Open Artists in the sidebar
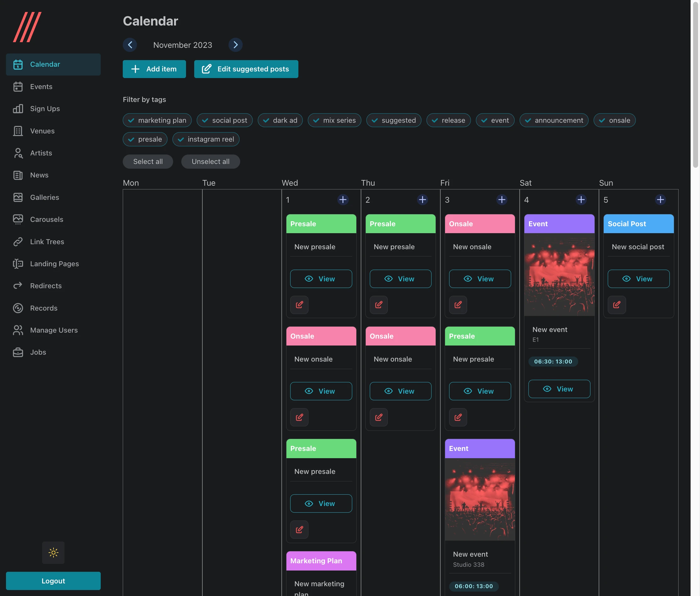The height and width of the screenshot is (596, 700). pyautogui.click(x=53, y=153)
